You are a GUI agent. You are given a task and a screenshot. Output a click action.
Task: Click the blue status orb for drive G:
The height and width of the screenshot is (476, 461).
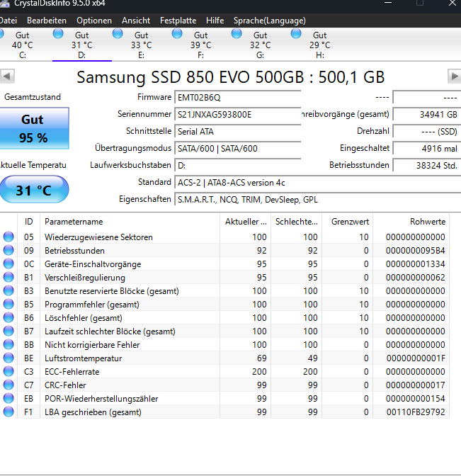point(237,33)
